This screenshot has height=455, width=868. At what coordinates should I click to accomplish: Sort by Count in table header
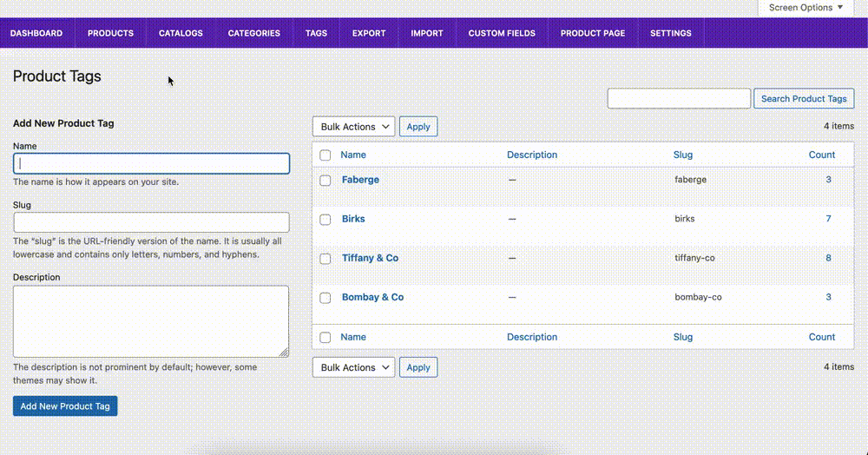pyautogui.click(x=821, y=155)
